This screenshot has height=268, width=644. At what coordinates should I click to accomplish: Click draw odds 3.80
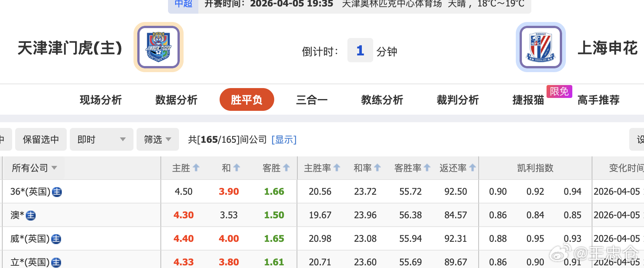click(229, 262)
